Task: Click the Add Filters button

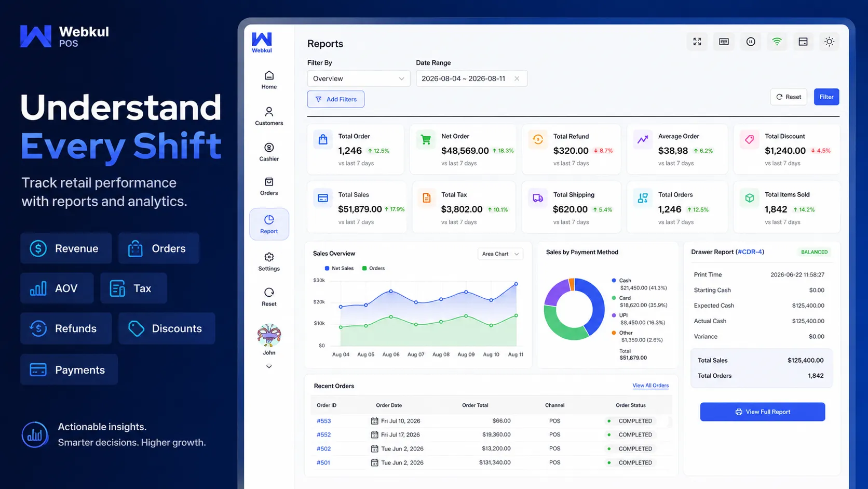Action: click(336, 99)
